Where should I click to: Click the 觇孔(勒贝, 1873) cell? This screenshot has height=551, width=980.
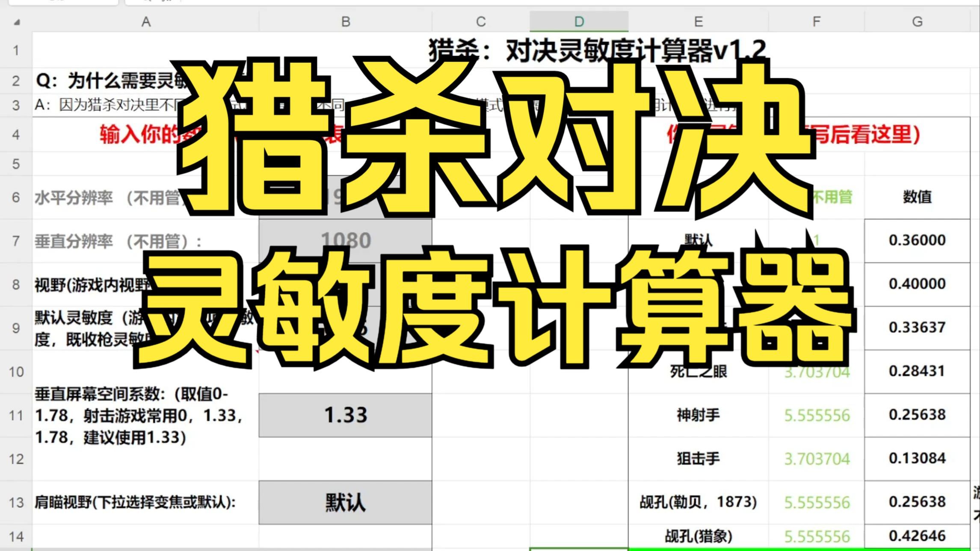(x=699, y=503)
